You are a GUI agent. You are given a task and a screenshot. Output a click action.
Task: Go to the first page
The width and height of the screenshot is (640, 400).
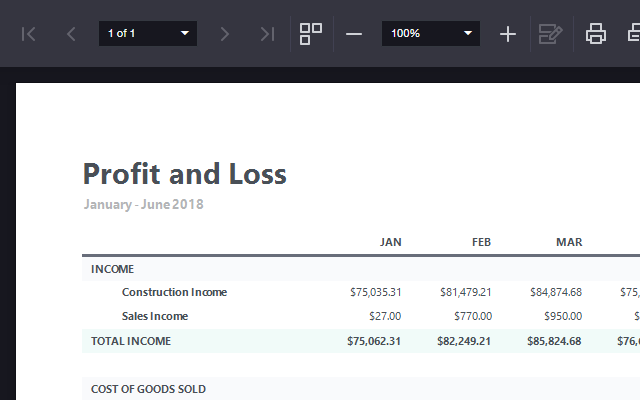[x=29, y=34]
